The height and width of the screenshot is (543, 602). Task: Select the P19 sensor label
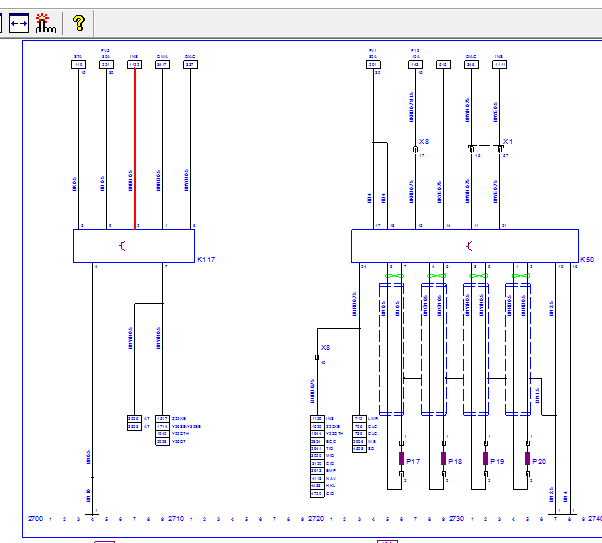(497, 462)
